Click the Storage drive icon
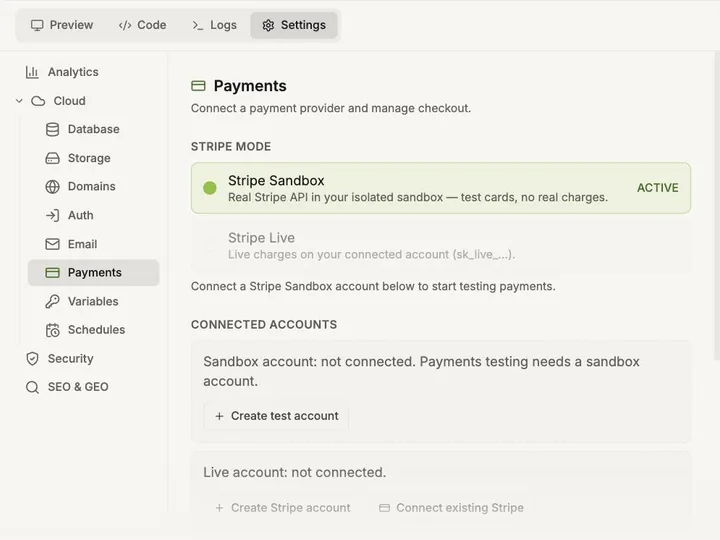 click(52, 158)
